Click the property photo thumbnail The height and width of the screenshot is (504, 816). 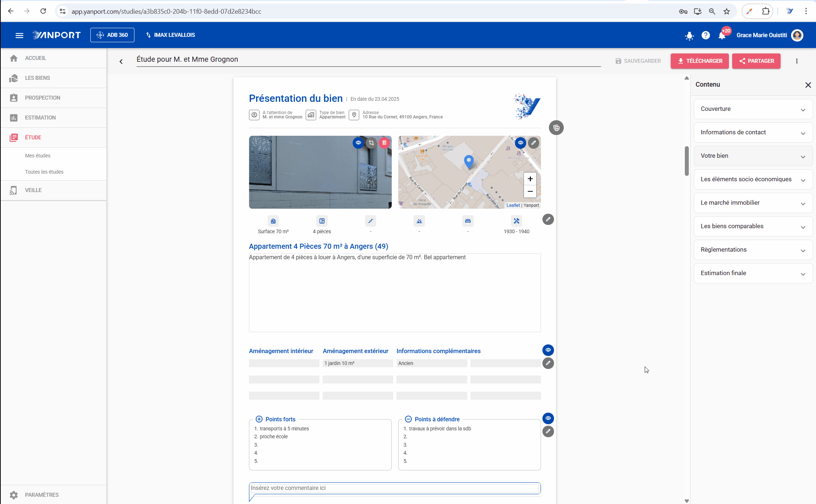[x=320, y=172]
